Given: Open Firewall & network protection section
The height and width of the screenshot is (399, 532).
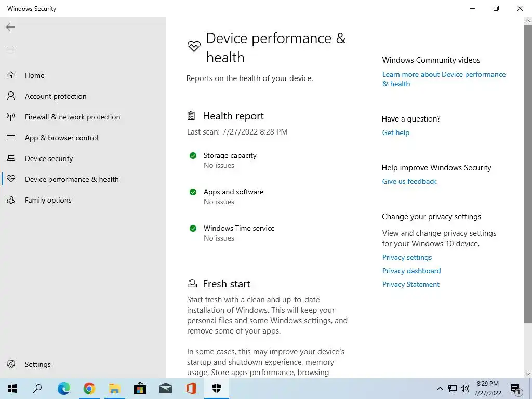Looking at the screenshot, I should 72,117.
